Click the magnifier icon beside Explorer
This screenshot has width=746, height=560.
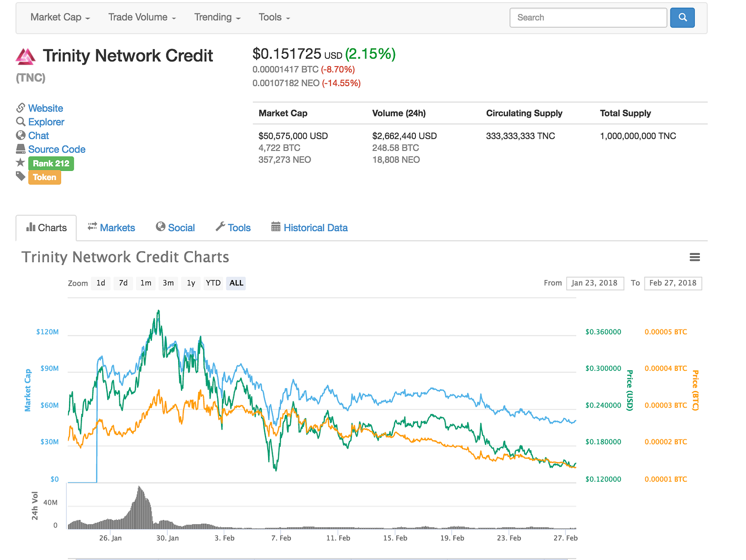pyautogui.click(x=21, y=122)
